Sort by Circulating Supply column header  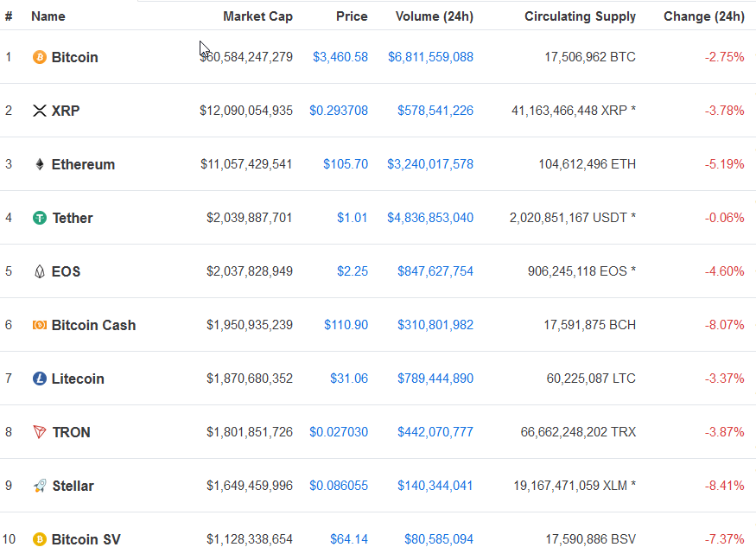[x=580, y=16]
